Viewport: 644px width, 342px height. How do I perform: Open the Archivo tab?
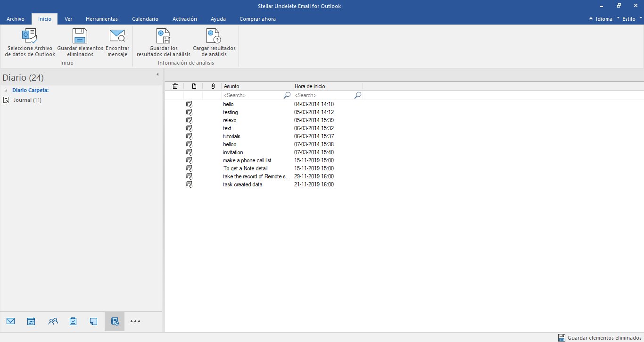pos(16,19)
